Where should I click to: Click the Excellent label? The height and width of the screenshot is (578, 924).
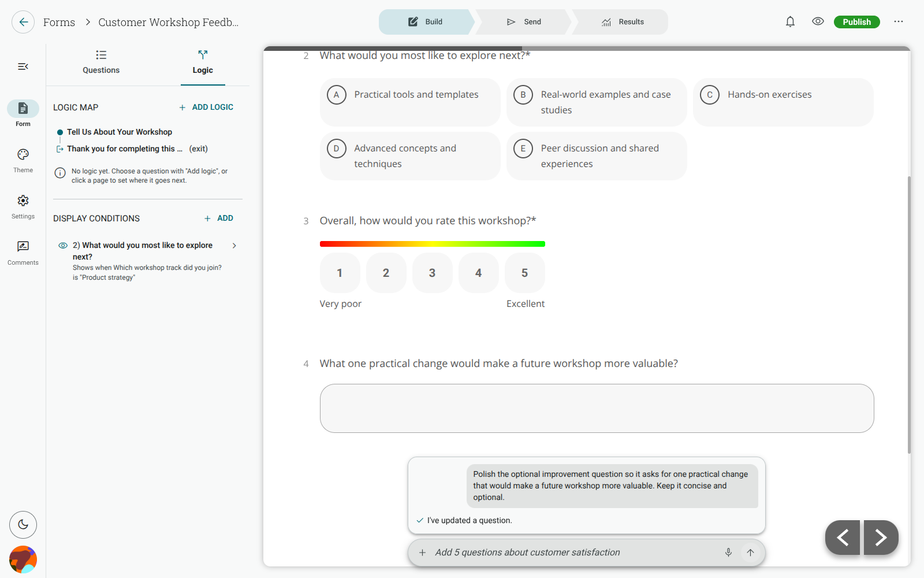(526, 304)
